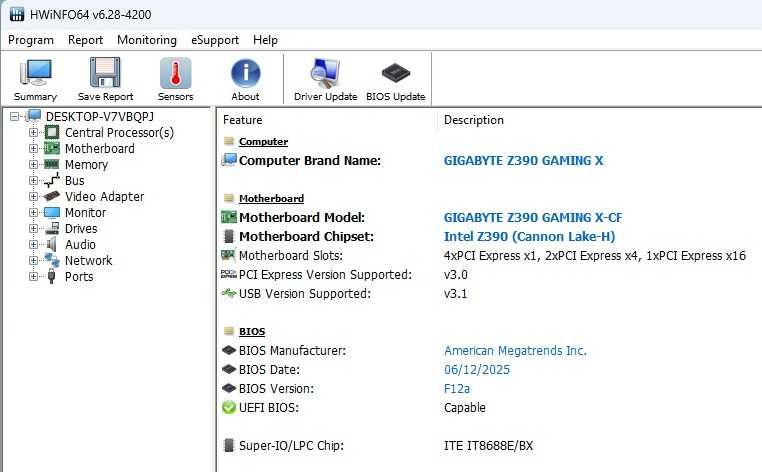
Task: Click the BIOS Manufacturer label
Action: [293, 350]
